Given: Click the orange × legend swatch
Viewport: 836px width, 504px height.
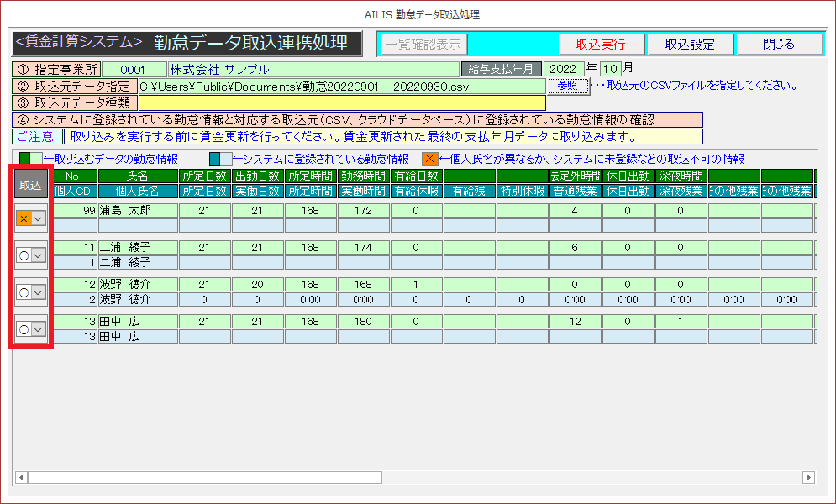Looking at the screenshot, I should (429, 159).
